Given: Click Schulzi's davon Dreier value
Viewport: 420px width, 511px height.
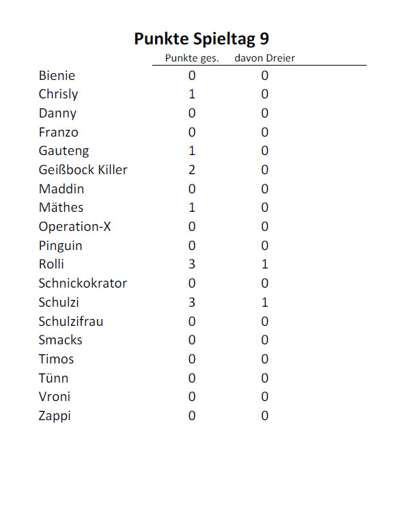Looking at the screenshot, I should point(264,303).
